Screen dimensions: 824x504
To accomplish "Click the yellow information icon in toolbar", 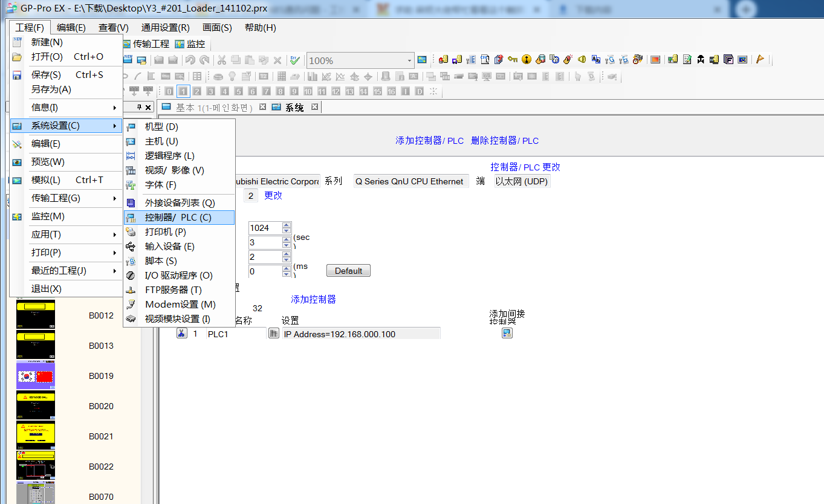I will tap(527, 59).
